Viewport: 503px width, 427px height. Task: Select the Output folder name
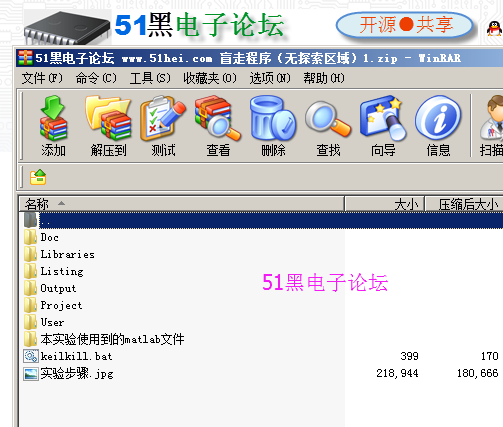tap(58, 288)
